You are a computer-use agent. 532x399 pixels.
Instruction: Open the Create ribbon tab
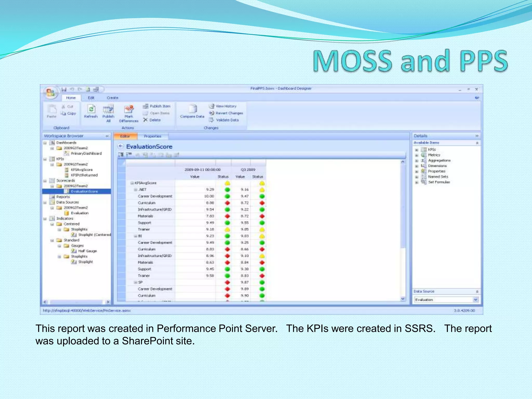pos(112,98)
